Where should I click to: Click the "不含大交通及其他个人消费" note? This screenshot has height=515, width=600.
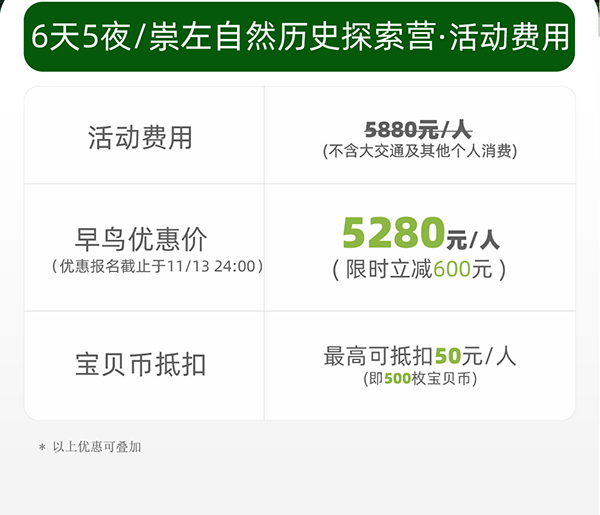tap(419, 151)
